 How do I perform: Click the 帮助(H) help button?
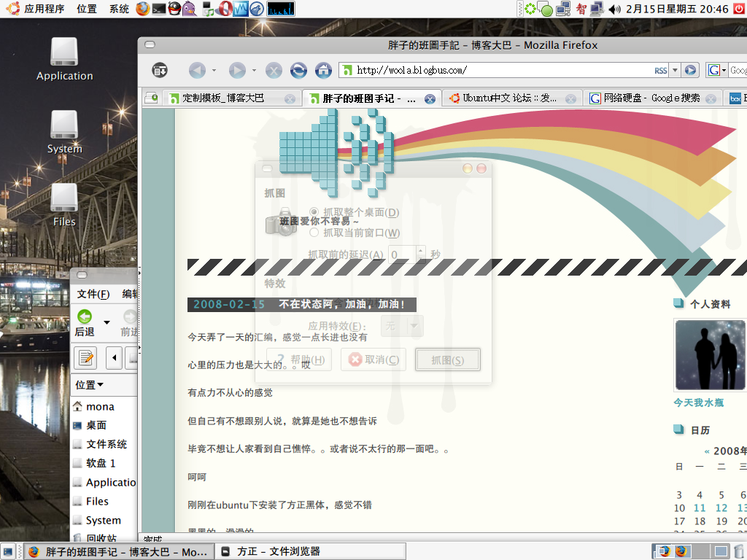[298, 359]
